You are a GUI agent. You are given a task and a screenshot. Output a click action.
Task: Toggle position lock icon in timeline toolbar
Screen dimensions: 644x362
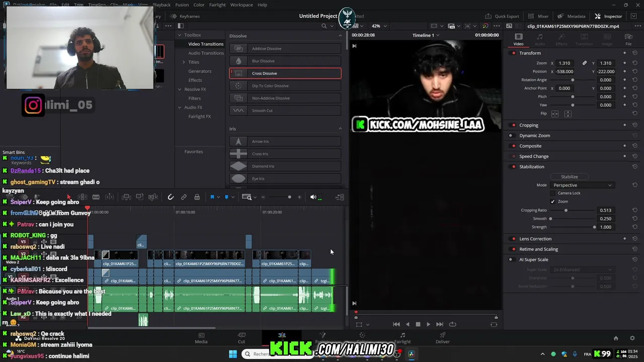197,197
